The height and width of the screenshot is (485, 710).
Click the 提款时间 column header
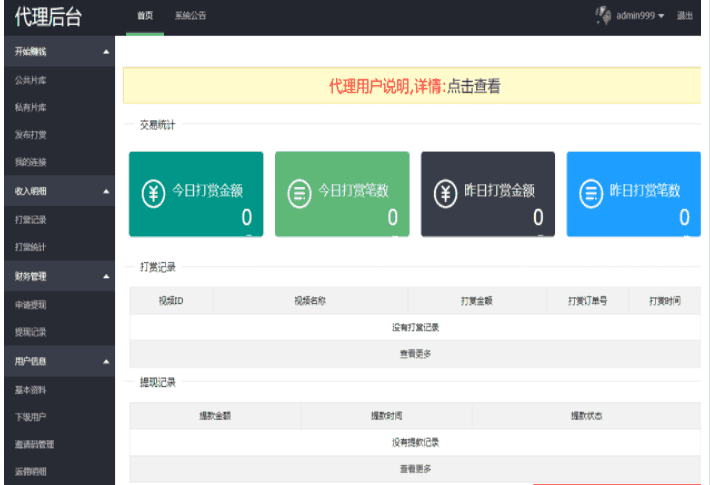386,416
